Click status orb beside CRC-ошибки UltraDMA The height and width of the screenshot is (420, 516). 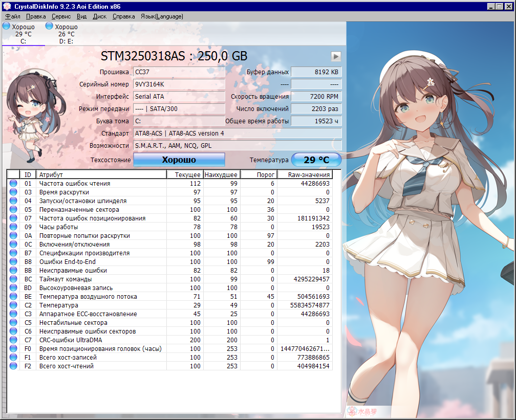click(x=13, y=340)
